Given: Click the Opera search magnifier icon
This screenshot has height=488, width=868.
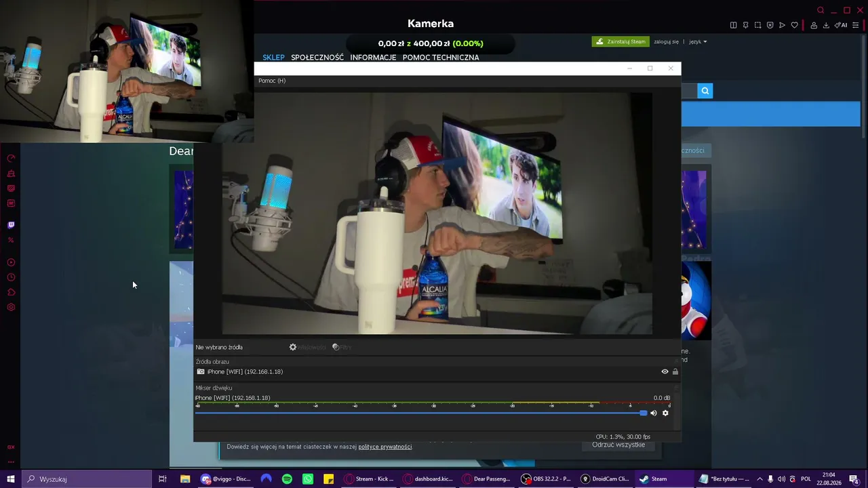Looking at the screenshot, I should click(x=821, y=10).
